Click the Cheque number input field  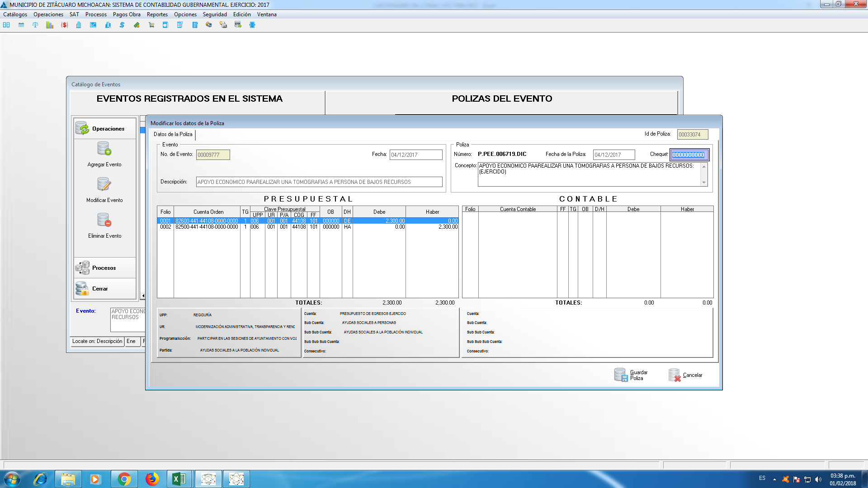pos(689,155)
